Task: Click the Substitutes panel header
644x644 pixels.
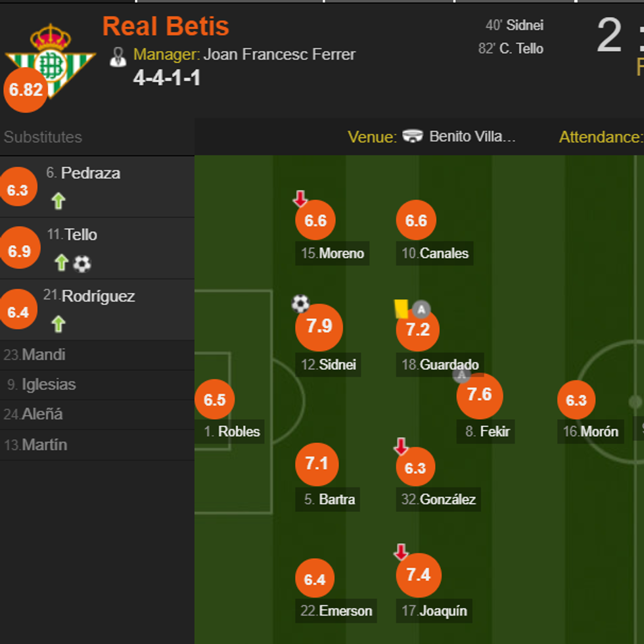Action: point(43,137)
